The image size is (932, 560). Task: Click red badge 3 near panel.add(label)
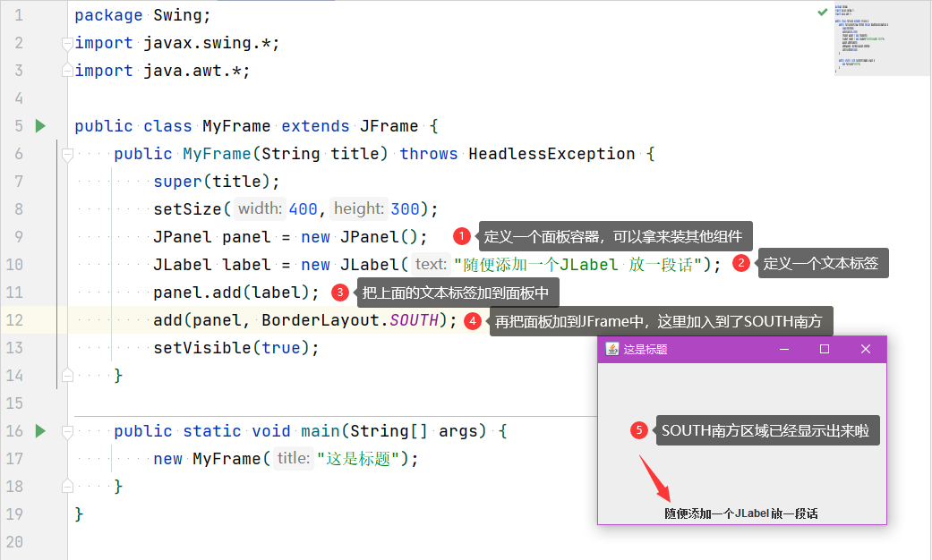point(339,291)
